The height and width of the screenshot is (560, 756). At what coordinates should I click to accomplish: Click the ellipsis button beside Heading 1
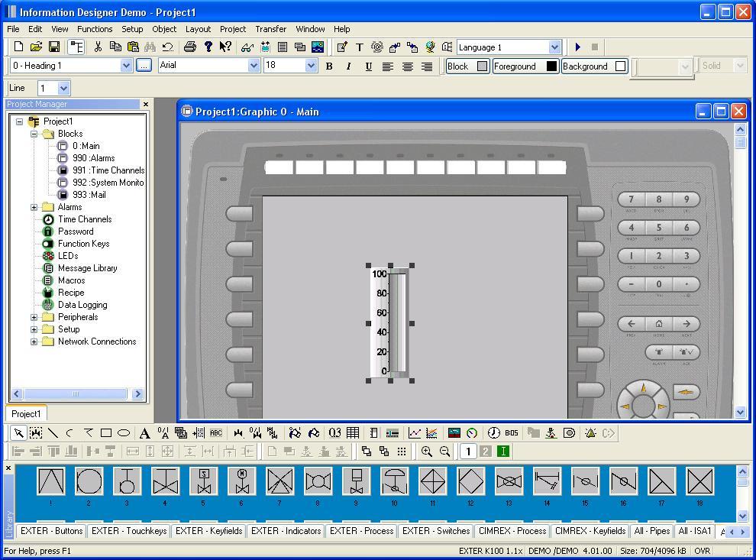pos(144,65)
